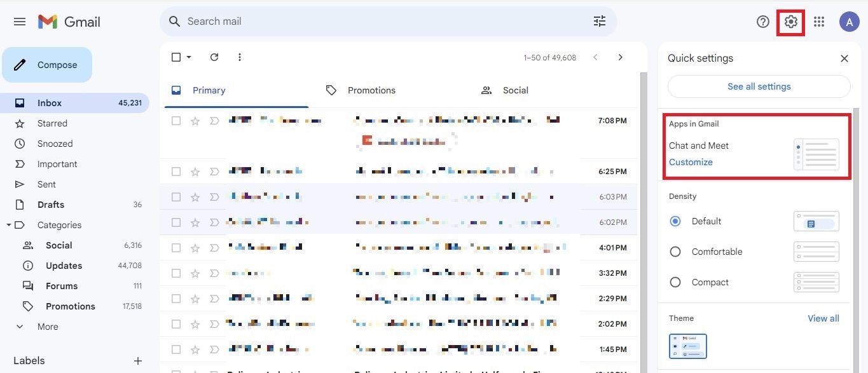
Task: Open the Google apps grid
Action: (x=819, y=22)
